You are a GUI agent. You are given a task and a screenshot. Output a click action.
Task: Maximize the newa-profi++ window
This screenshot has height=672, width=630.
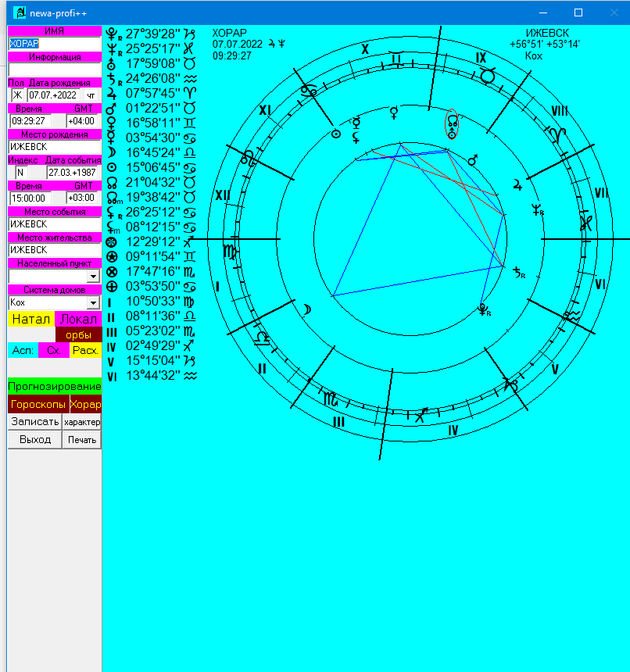(578, 13)
